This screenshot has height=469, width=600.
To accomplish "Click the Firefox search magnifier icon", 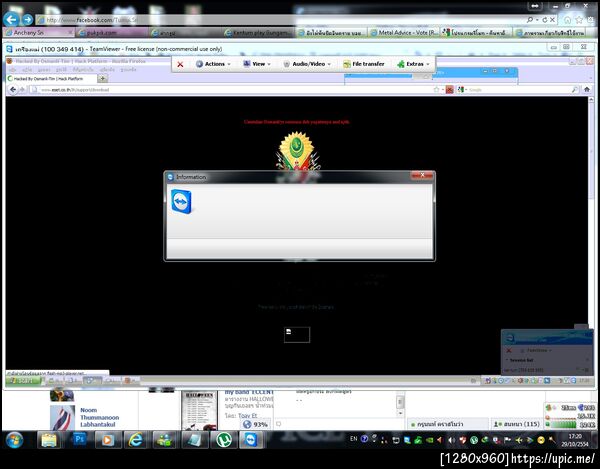I will [574, 90].
